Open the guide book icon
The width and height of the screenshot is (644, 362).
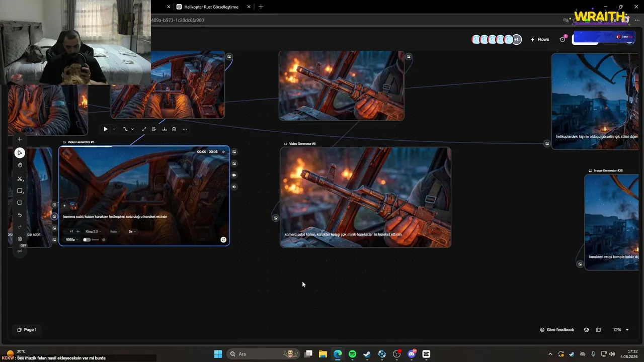tap(598, 330)
